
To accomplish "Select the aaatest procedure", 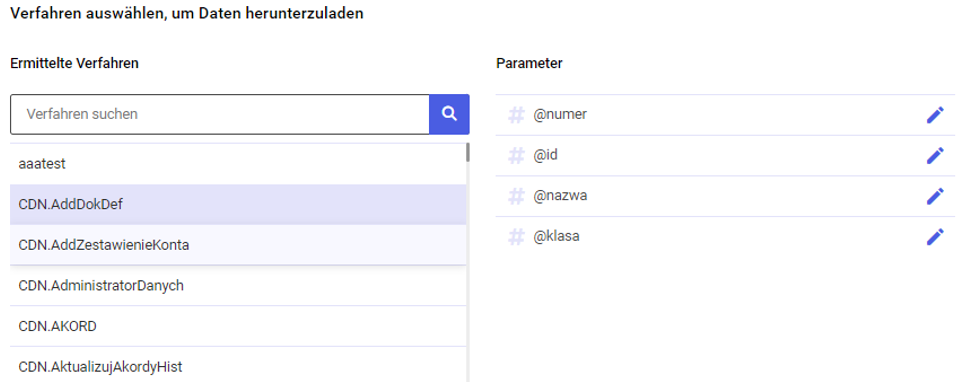I will pos(238,164).
